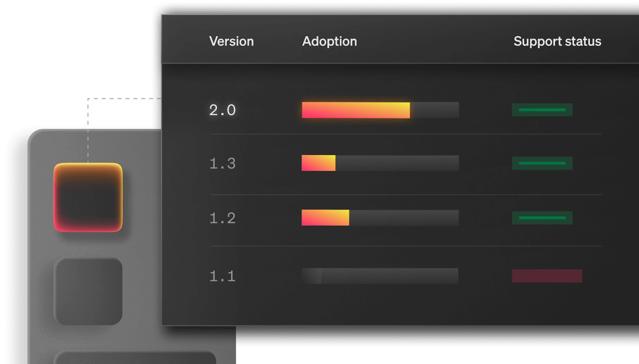Click the gradient-filled part of the 2.0 adoption bar
This screenshot has height=364, width=639.
355,110
